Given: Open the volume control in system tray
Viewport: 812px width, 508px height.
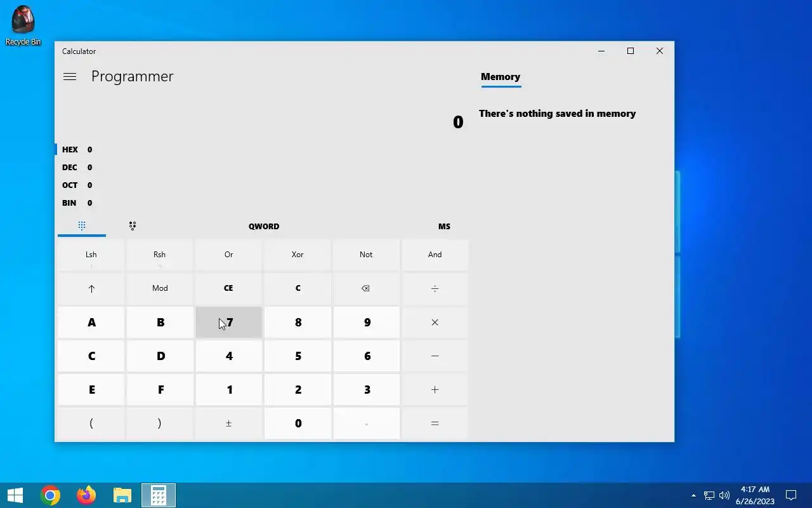Looking at the screenshot, I should pos(724,495).
